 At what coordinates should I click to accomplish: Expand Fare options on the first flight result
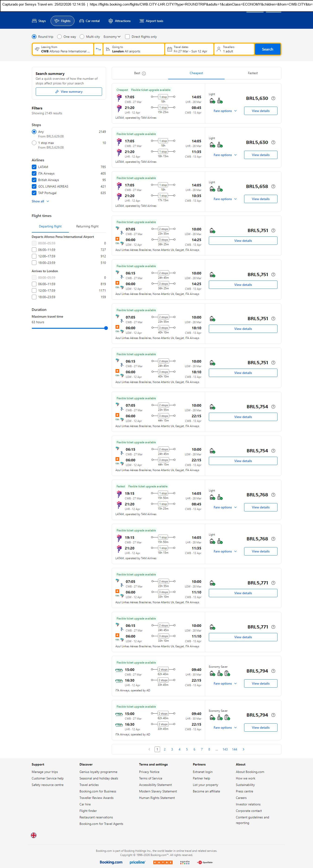[225, 111]
